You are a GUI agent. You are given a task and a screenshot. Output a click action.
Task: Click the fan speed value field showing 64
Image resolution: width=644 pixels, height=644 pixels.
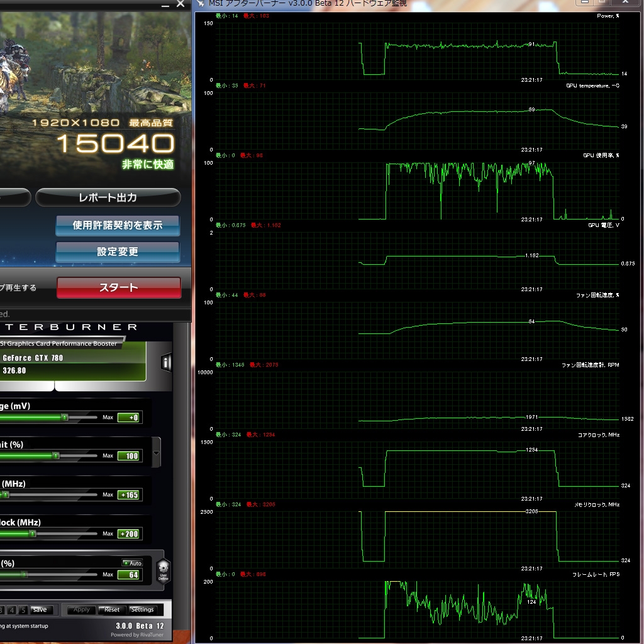(x=130, y=575)
